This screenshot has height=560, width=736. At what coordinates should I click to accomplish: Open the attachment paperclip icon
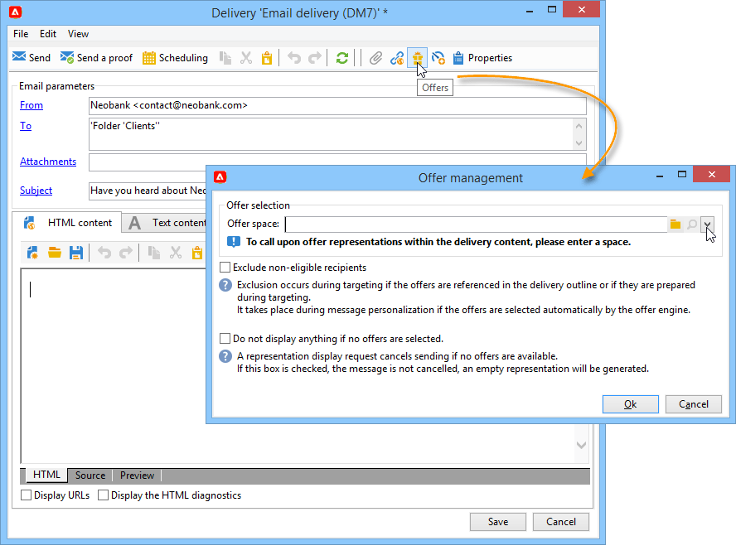pos(375,58)
